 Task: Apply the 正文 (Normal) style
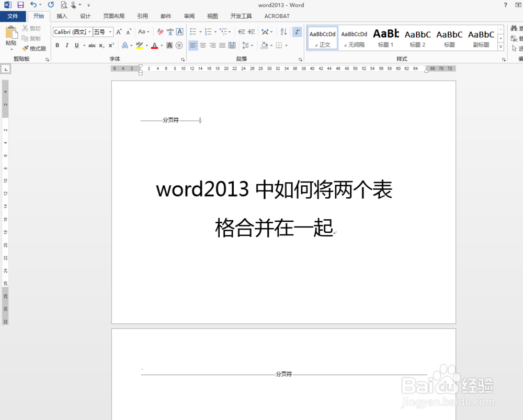point(322,38)
